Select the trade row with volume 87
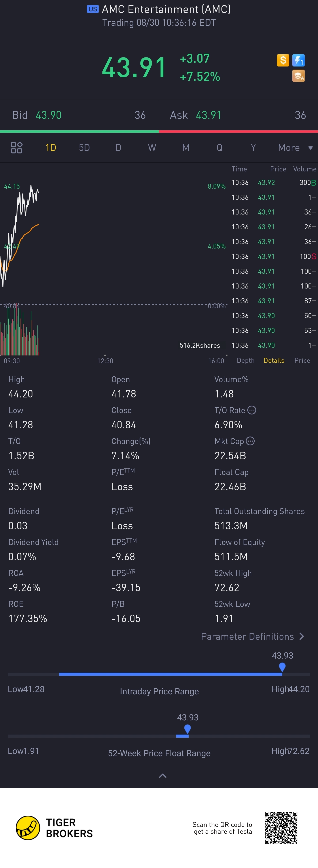Viewport: 318px width, 868px height. [x=274, y=301]
